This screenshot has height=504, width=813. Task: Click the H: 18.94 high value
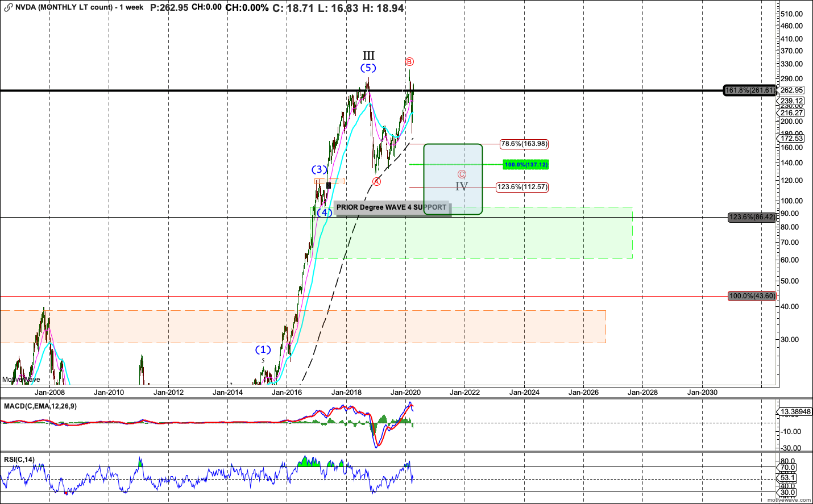coord(383,8)
